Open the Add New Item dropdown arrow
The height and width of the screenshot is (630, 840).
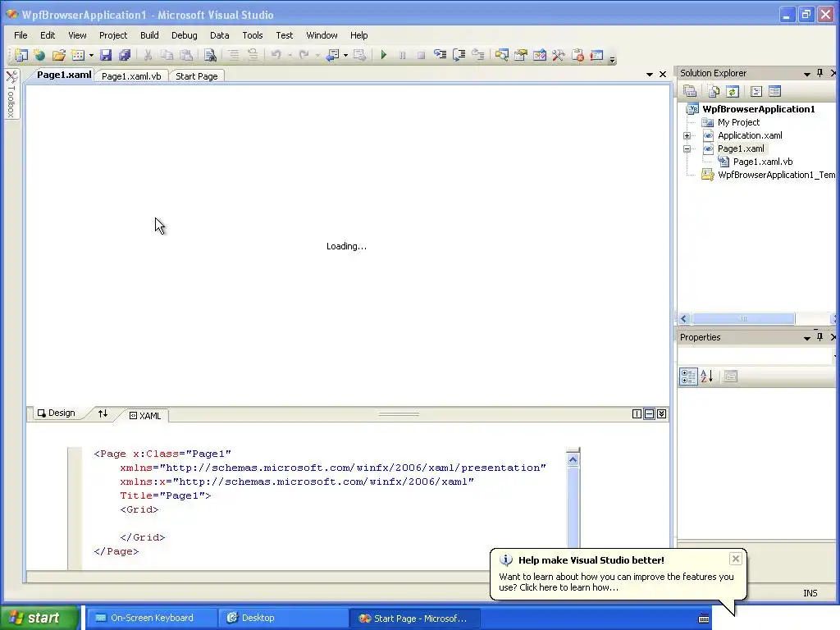[91, 55]
